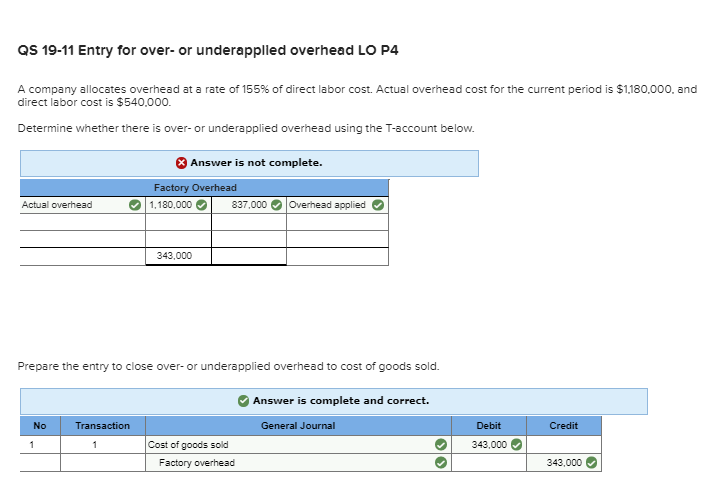Viewport: 714px width, 478px height.
Task: Click the QS 19-11 question title
Action: pos(208,50)
